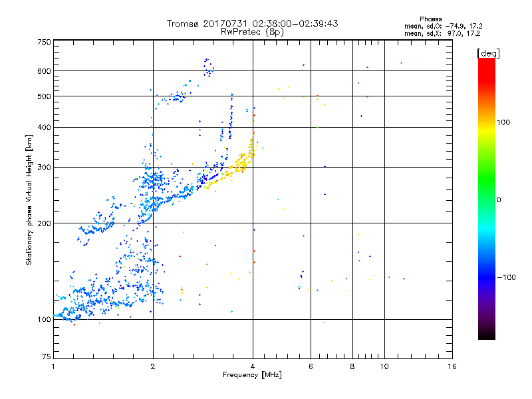
Task: Select the 'mean, sd,X: 97.0, 17.2' line
Action: coord(442,33)
